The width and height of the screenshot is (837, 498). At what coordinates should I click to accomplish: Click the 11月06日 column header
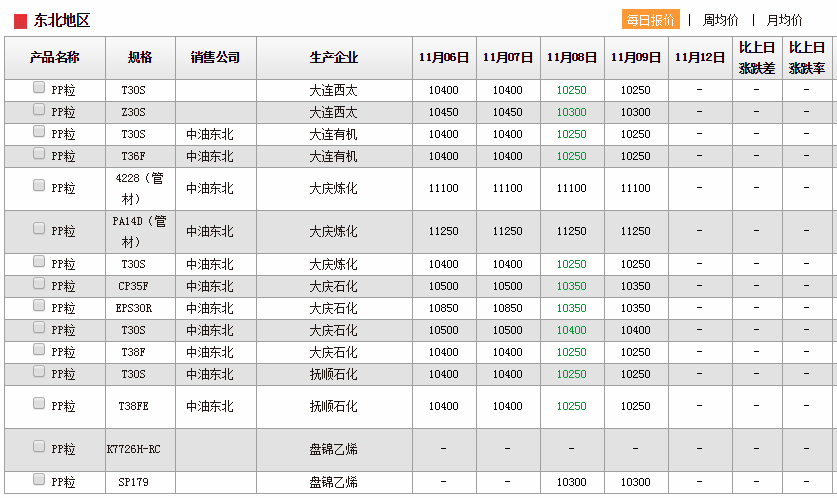[x=444, y=58]
